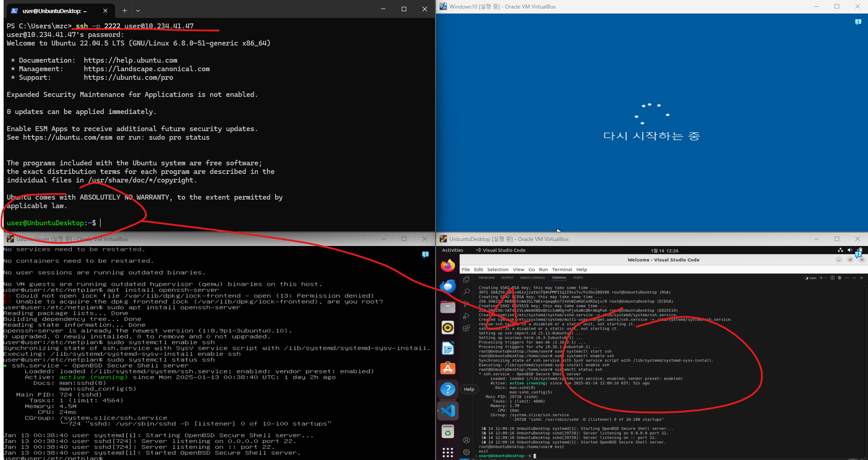This screenshot has height=460, width=868.
Task: Expand the new terminal launch profile dropdown
Action: point(826,278)
